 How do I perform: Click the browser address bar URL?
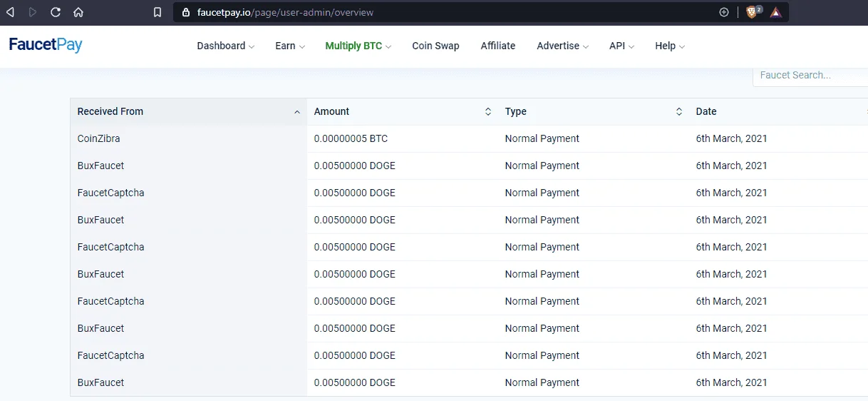(x=285, y=12)
